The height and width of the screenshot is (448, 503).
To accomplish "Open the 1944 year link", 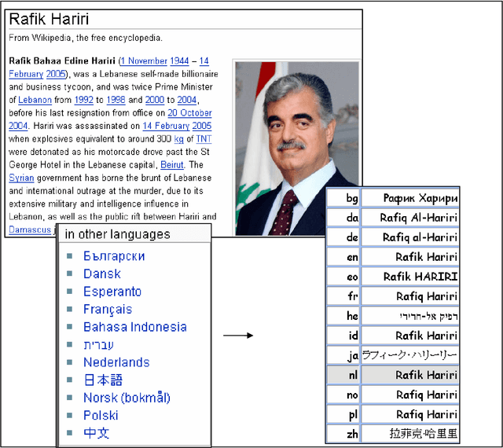I will click(179, 61).
